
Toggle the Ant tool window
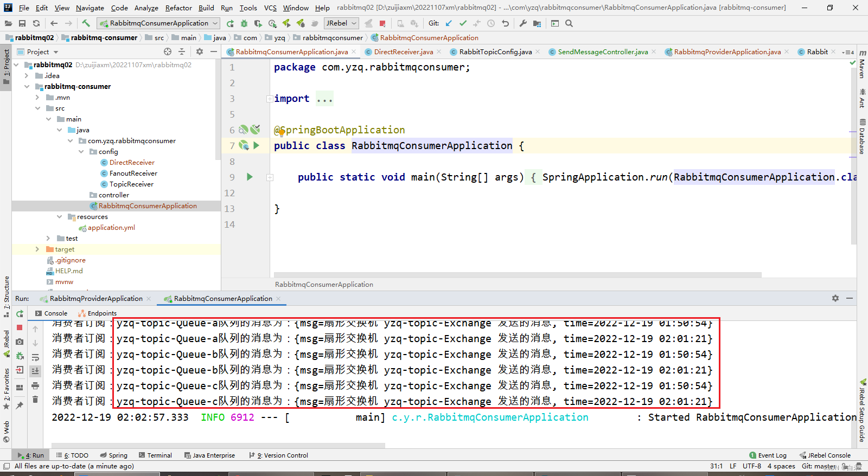click(x=862, y=98)
